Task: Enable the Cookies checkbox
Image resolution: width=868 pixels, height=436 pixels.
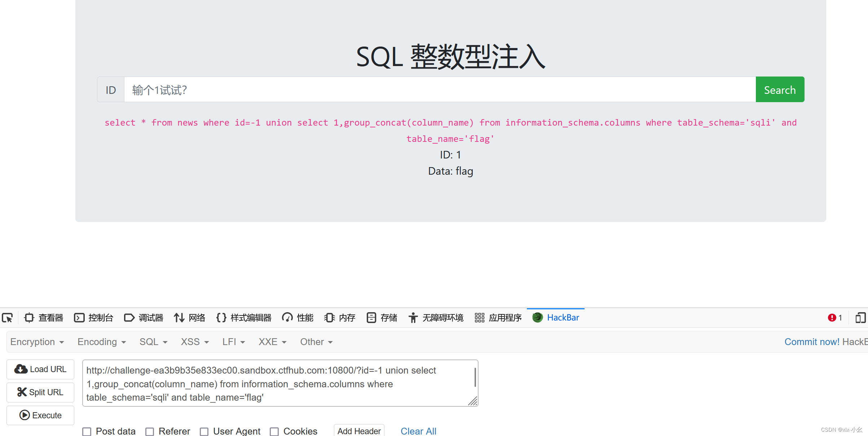Action: coord(274,431)
